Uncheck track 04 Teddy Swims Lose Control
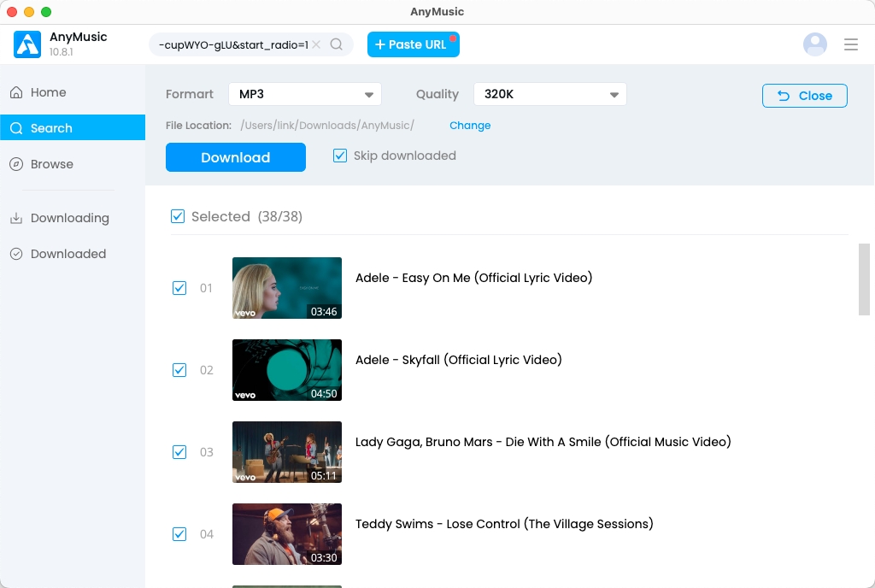This screenshot has height=588, width=875. point(179,534)
